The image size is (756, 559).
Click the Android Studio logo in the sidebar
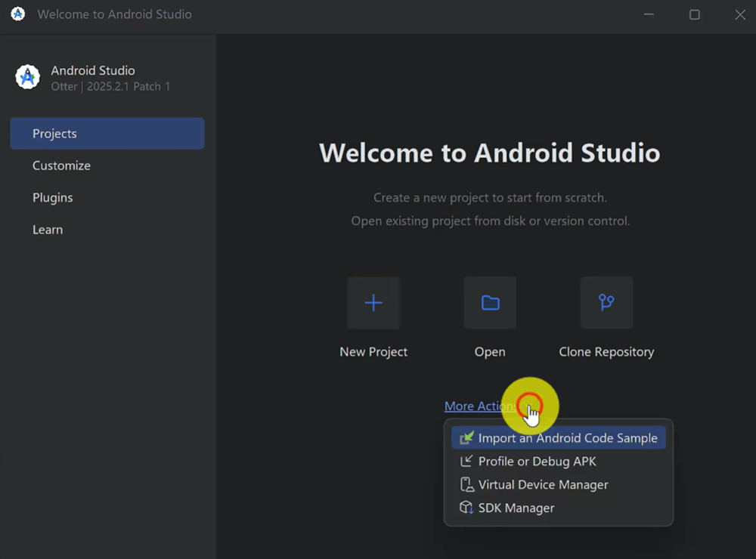(x=28, y=77)
